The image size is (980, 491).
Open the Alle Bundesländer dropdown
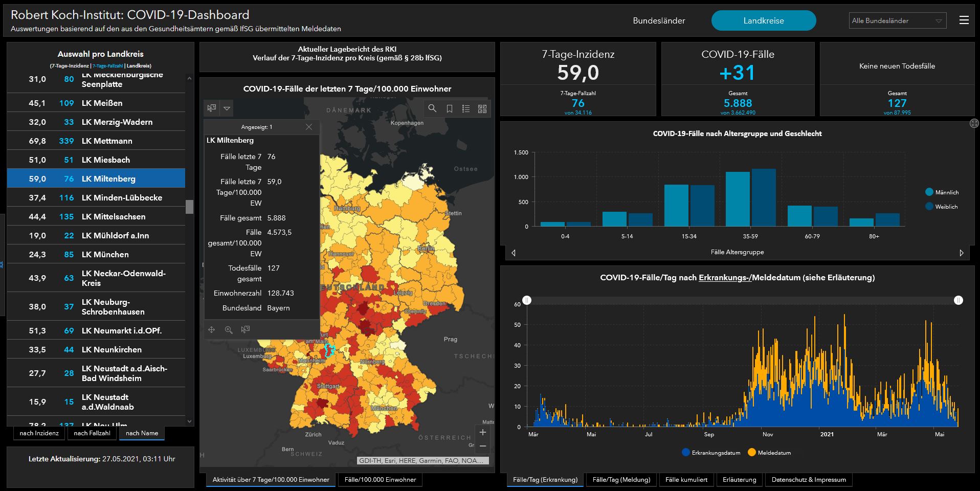point(898,20)
